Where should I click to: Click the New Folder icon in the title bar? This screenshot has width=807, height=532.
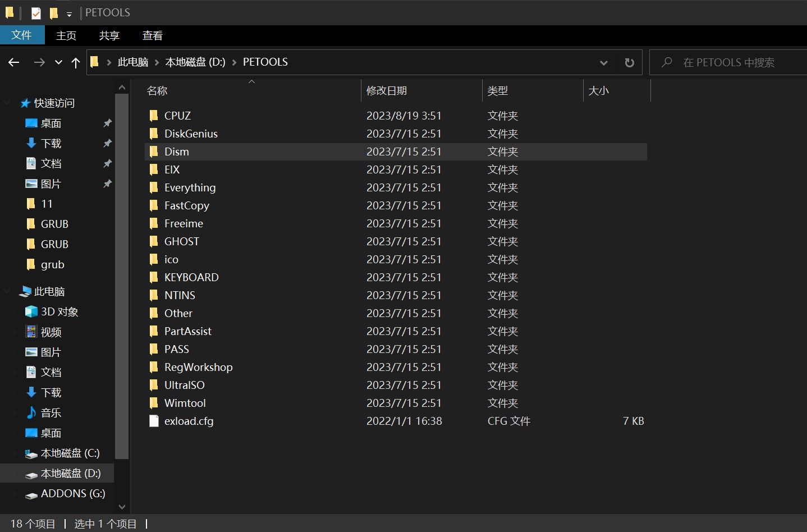(x=54, y=13)
